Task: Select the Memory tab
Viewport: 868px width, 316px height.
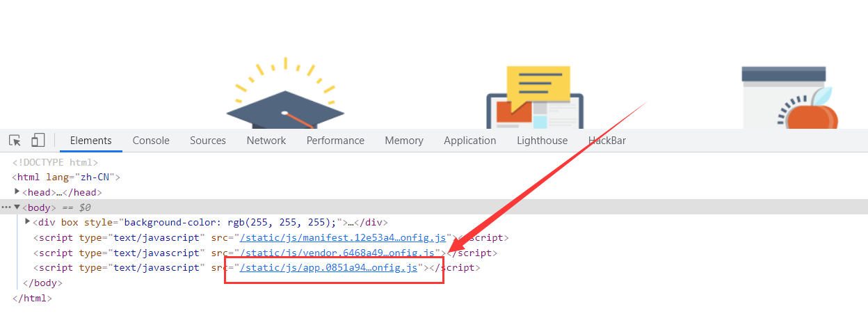Action: tap(404, 141)
